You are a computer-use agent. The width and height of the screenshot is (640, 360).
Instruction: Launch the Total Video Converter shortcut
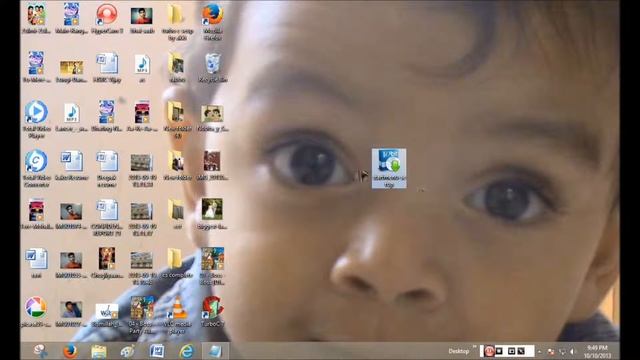pos(36,169)
